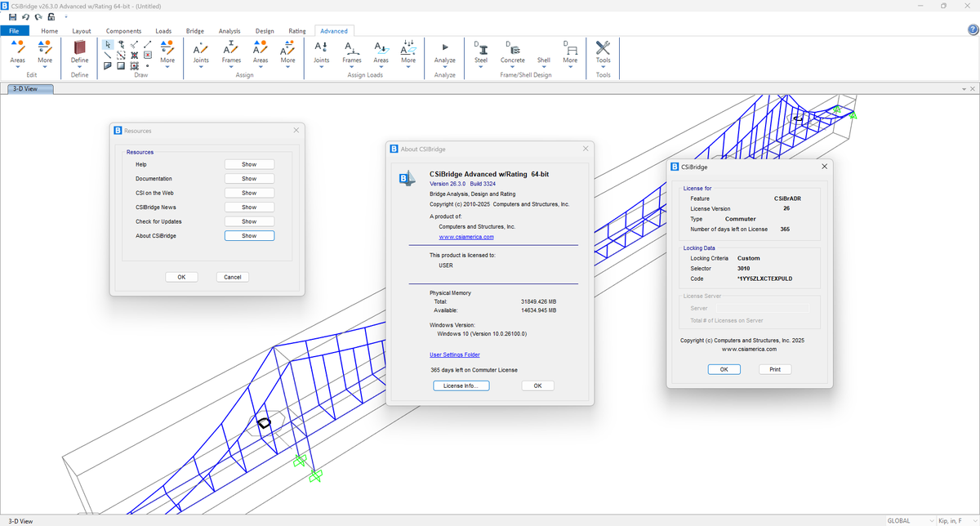Switch to the Loads ribbon tab
980x526 pixels.
pos(163,31)
